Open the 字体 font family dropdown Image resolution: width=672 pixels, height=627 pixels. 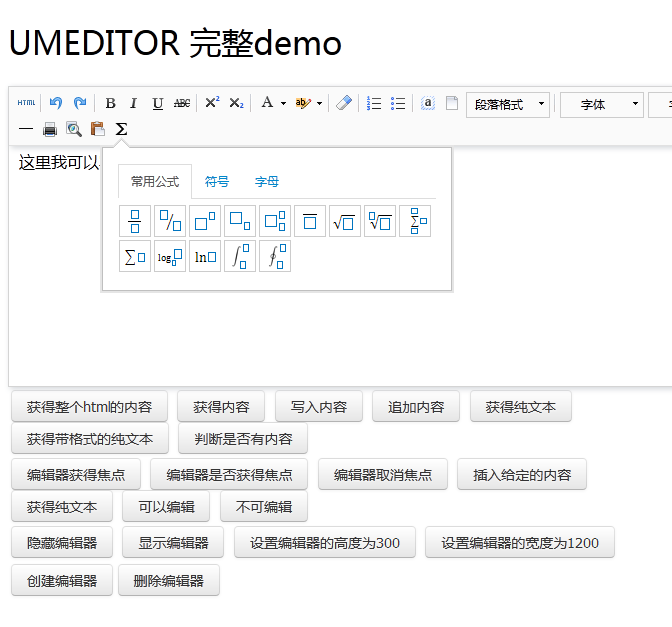(602, 105)
